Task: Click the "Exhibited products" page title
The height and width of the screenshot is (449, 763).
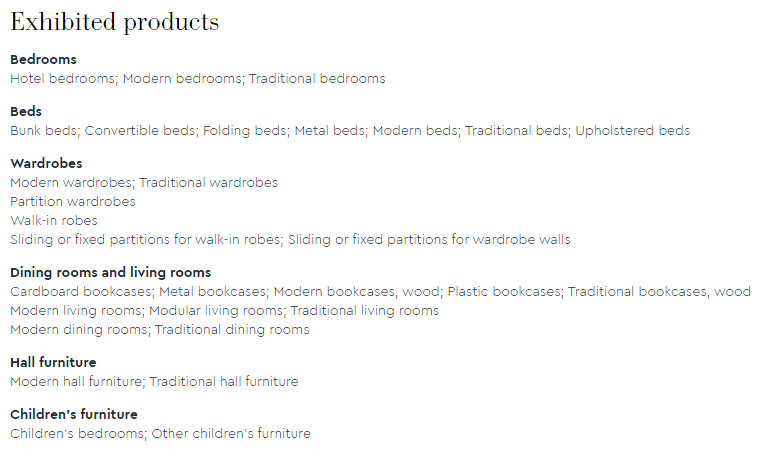Action: (x=114, y=22)
